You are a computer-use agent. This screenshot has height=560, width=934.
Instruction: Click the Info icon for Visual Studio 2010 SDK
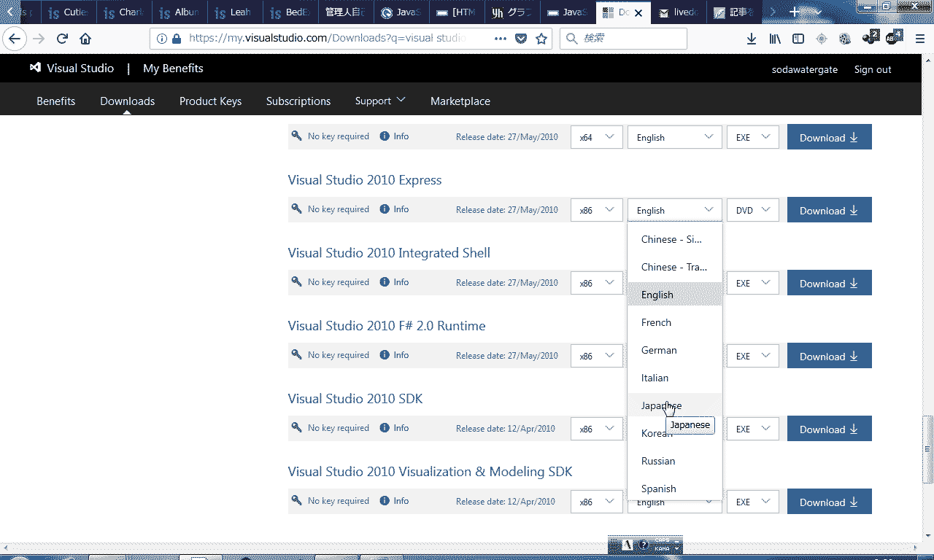pyautogui.click(x=385, y=428)
